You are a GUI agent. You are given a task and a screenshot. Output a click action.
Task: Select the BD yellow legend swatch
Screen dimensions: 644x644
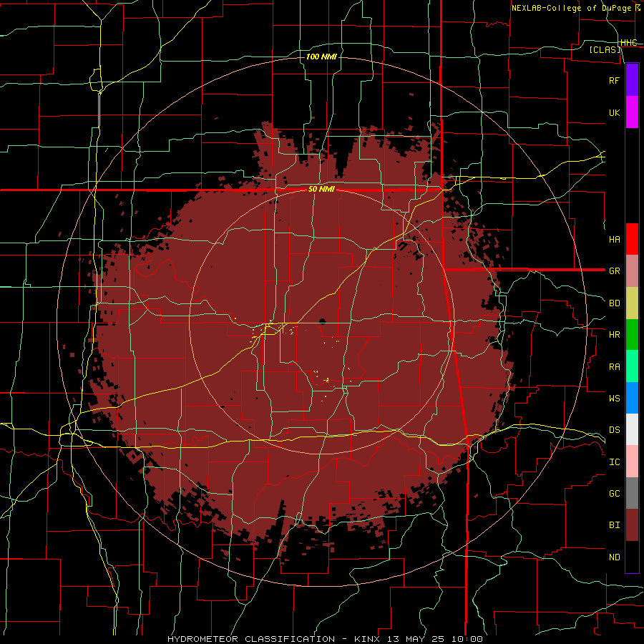click(x=632, y=303)
